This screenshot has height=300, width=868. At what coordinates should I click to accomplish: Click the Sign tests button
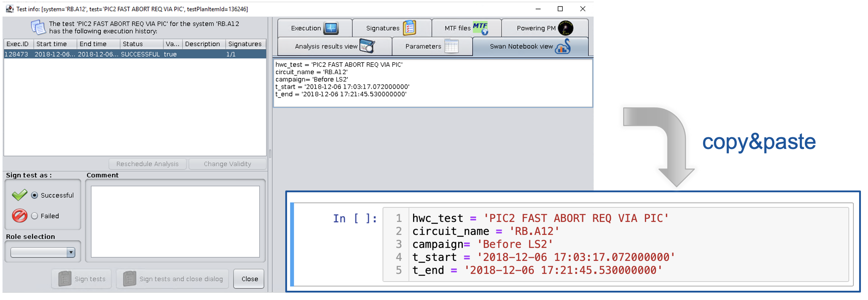(81, 279)
